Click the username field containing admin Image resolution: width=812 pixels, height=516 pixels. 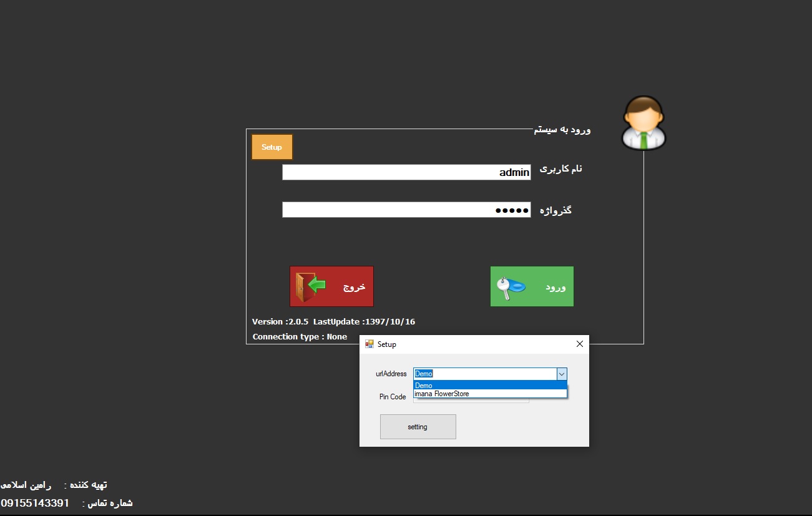point(406,172)
